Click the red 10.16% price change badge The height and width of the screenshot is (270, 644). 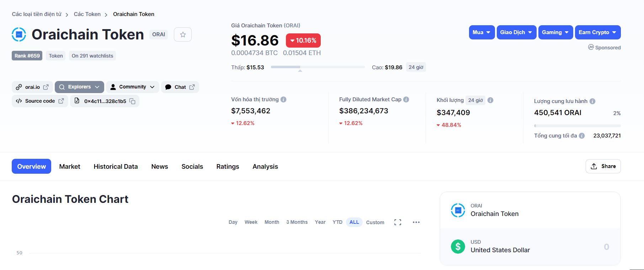tap(303, 40)
